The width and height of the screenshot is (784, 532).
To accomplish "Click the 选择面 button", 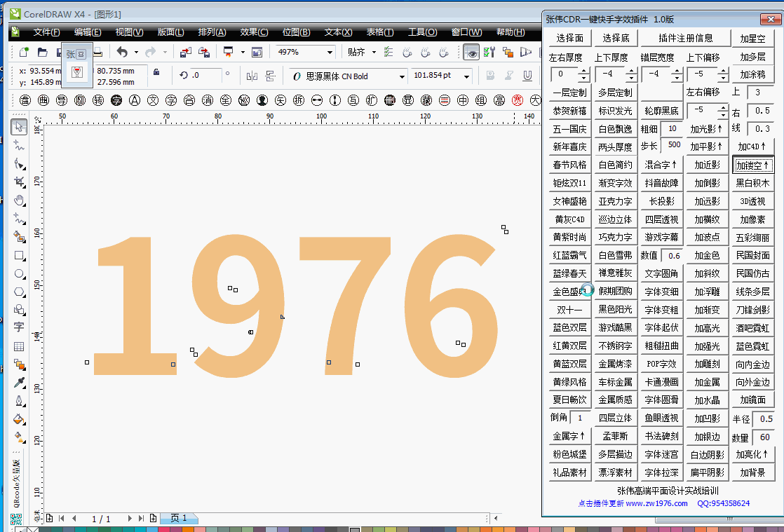I will pos(569,38).
